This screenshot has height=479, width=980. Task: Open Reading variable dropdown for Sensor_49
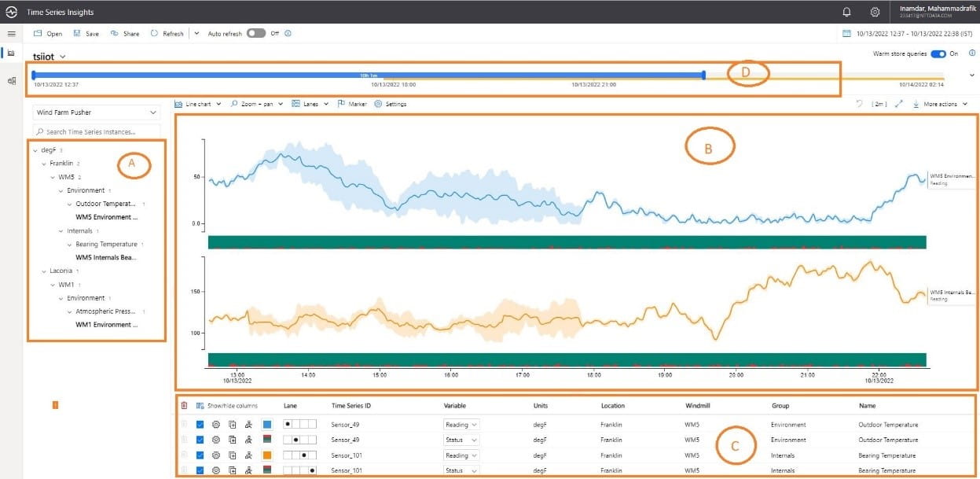click(x=461, y=424)
